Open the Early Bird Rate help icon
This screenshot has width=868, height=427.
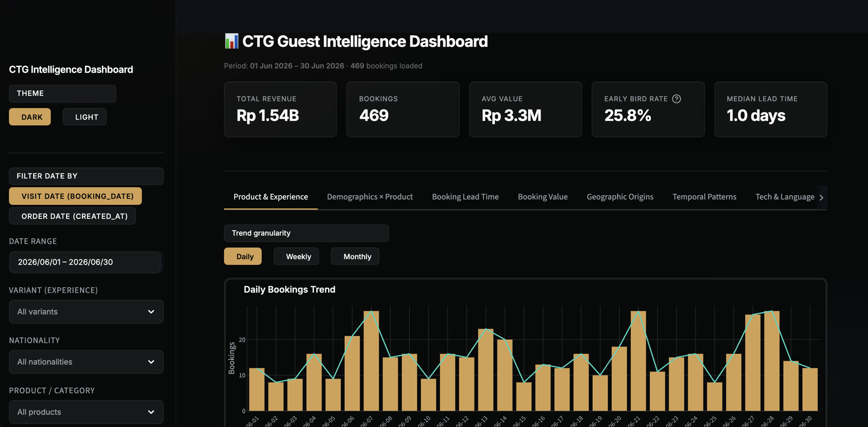pos(677,99)
